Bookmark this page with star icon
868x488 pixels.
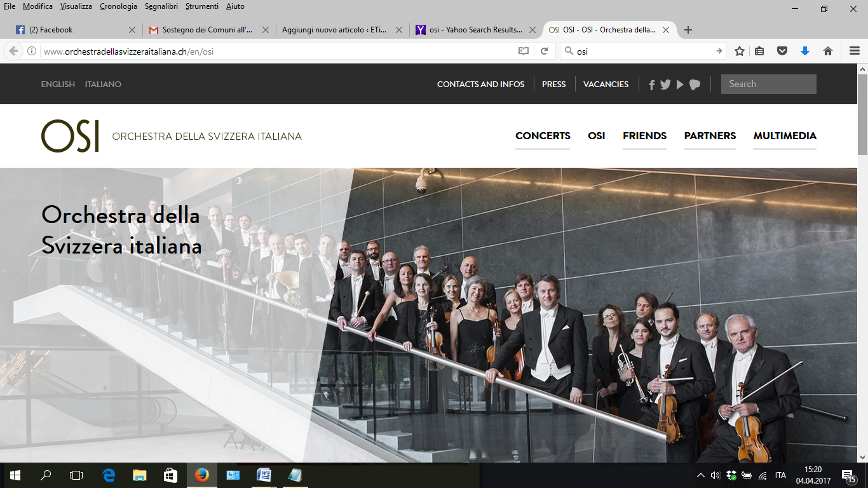tap(739, 51)
